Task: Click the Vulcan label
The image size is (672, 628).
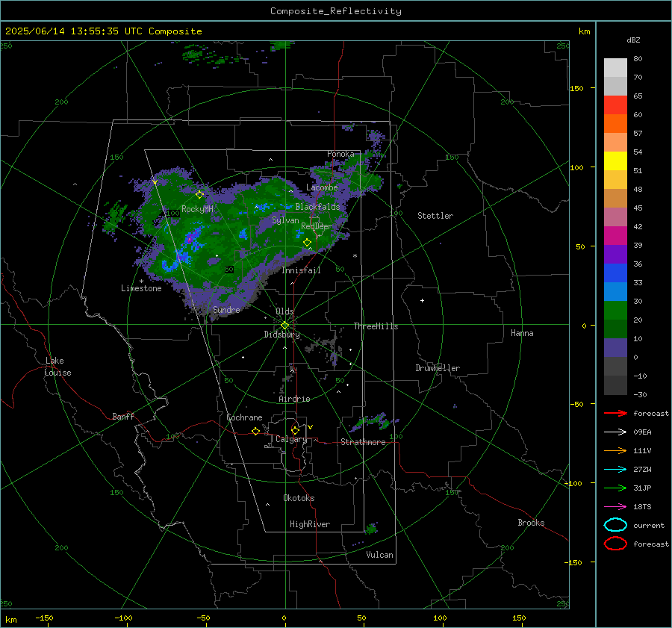Action: (379, 555)
